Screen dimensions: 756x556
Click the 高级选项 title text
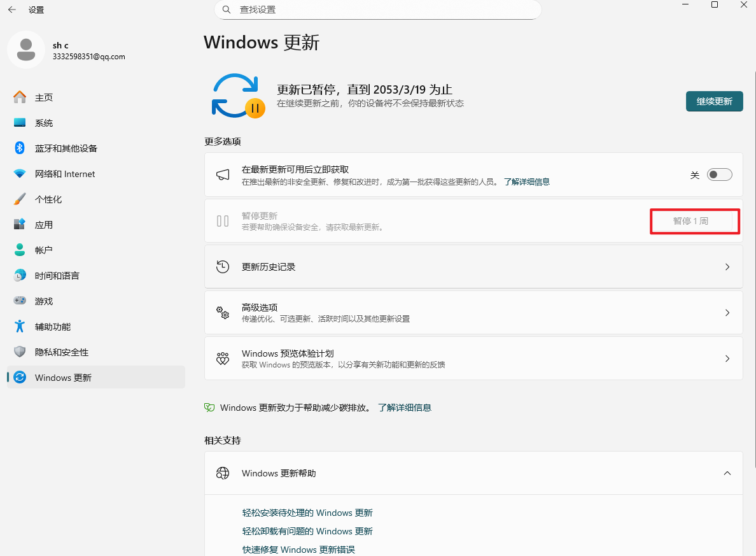coord(260,308)
